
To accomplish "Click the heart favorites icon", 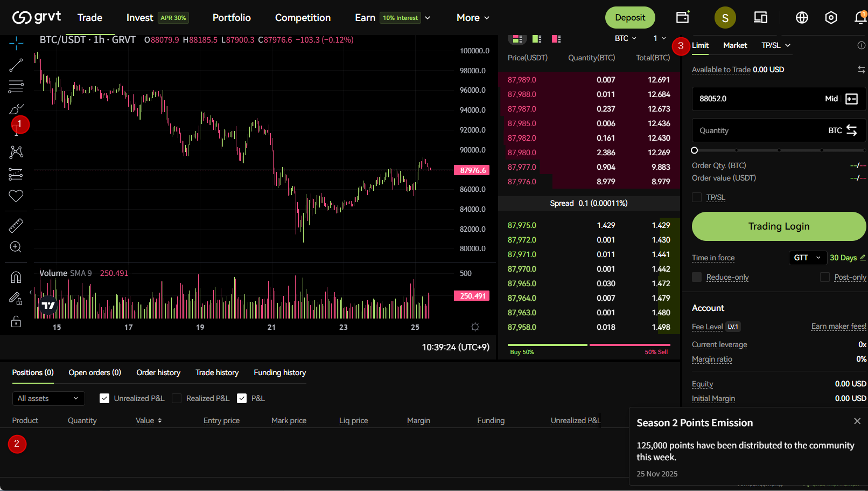I will click(x=16, y=196).
